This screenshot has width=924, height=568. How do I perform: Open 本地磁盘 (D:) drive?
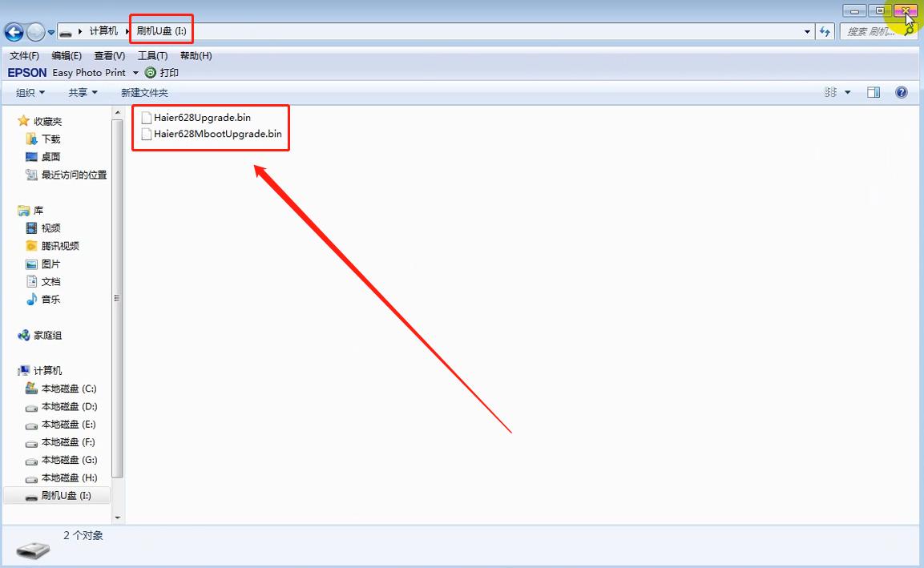tap(69, 406)
